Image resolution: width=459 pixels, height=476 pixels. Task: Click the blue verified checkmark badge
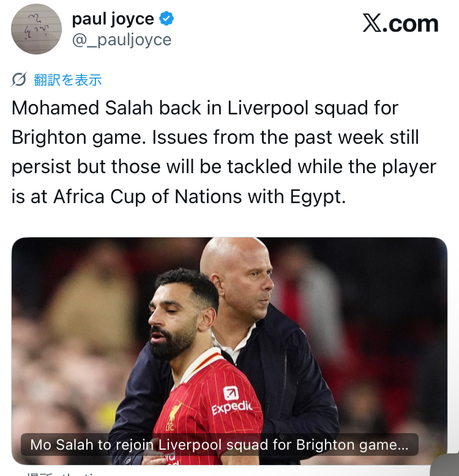pos(166,18)
